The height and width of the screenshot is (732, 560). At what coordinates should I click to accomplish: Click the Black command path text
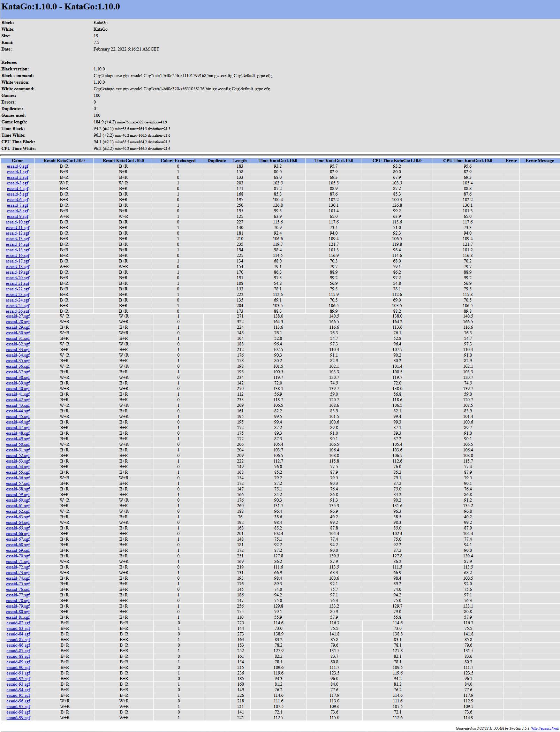pos(182,76)
